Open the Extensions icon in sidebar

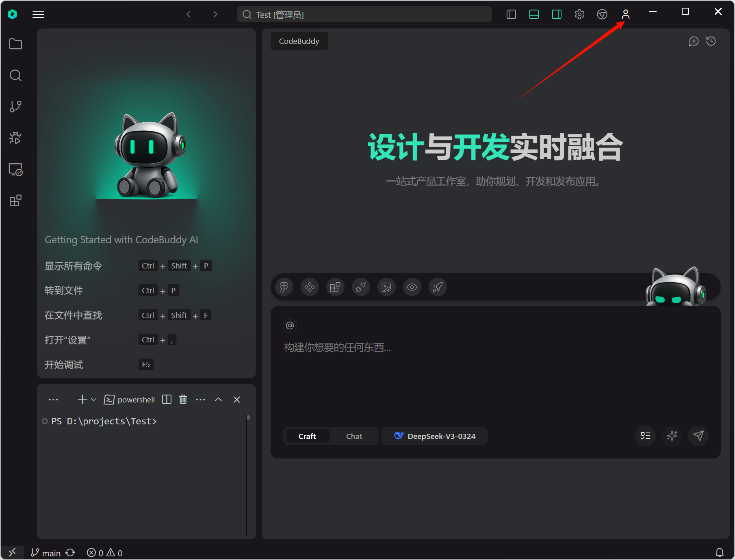(x=15, y=201)
